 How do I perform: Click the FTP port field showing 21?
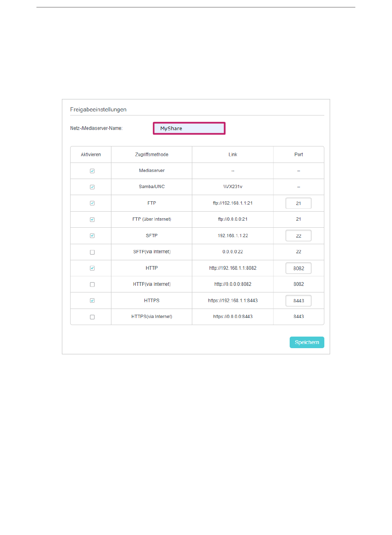(298, 203)
